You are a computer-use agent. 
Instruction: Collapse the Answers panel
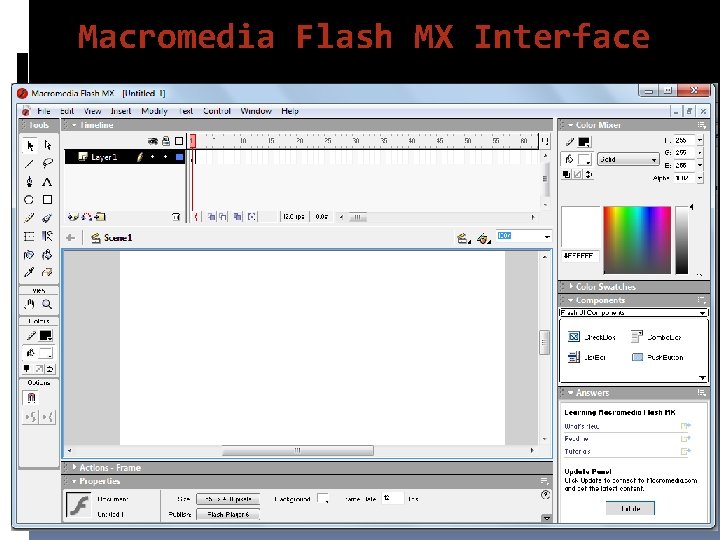click(571, 393)
